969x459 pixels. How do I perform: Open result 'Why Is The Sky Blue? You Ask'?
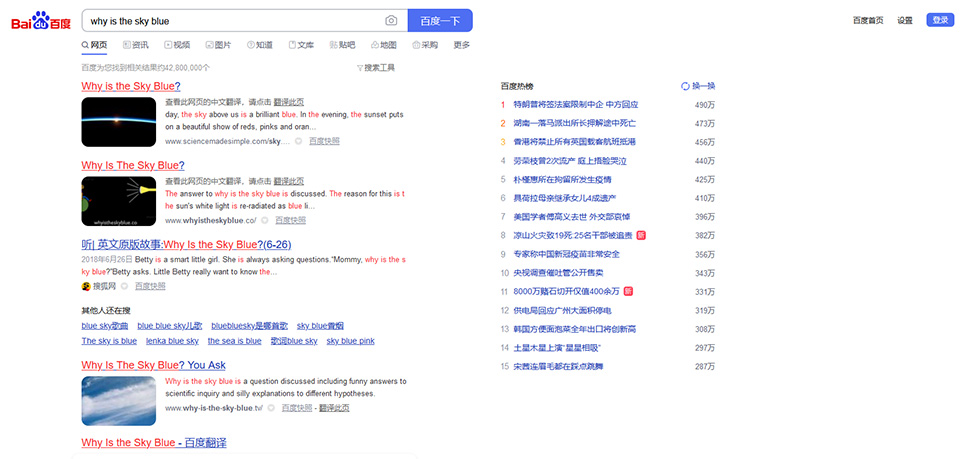pyautogui.click(x=153, y=365)
